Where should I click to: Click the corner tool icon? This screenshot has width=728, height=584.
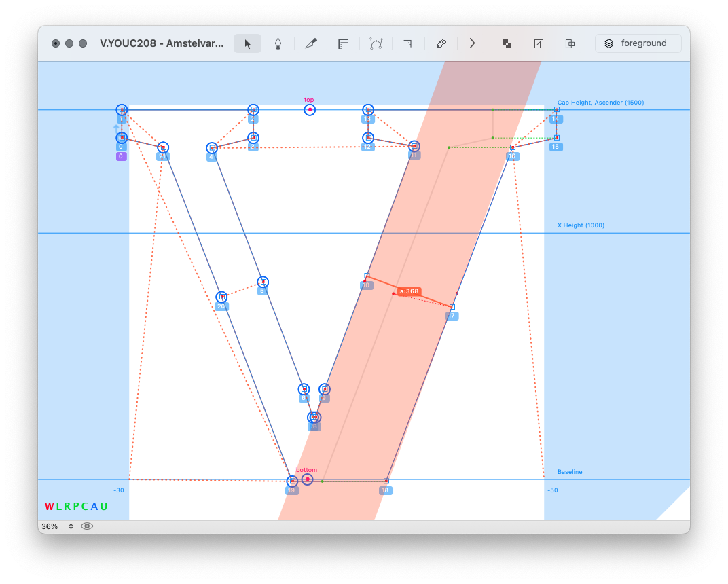[x=407, y=43]
